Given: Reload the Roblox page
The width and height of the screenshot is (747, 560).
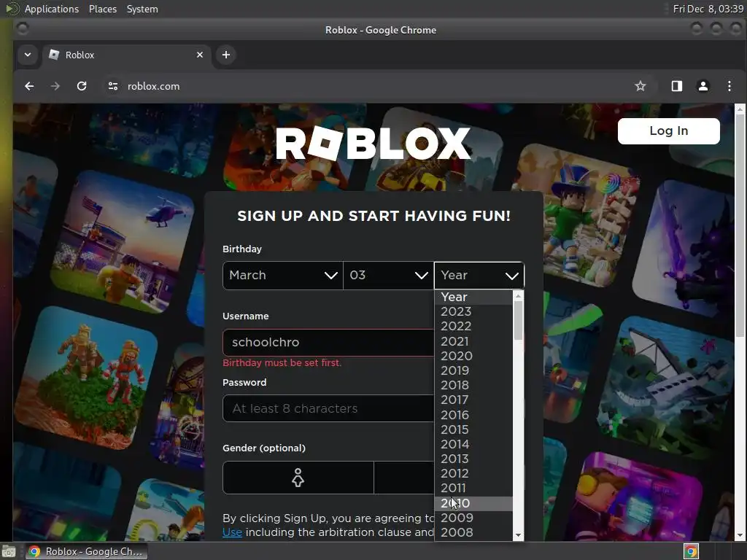Looking at the screenshot, I should pyautogui.click(x=82, y=86).
